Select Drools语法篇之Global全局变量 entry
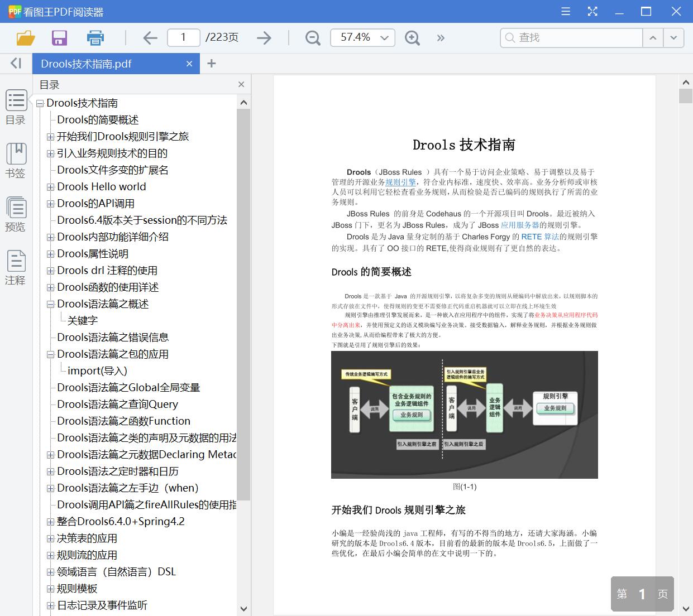Screen dimensions: 693x616 click(x=128, y=387)
